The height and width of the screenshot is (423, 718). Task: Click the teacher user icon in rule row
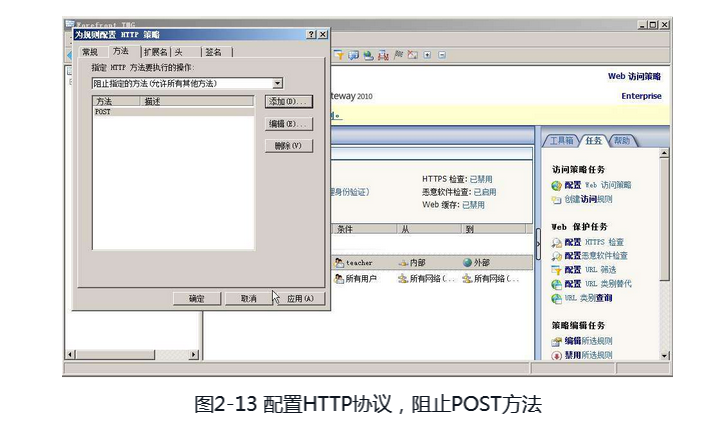pos(339,263)
